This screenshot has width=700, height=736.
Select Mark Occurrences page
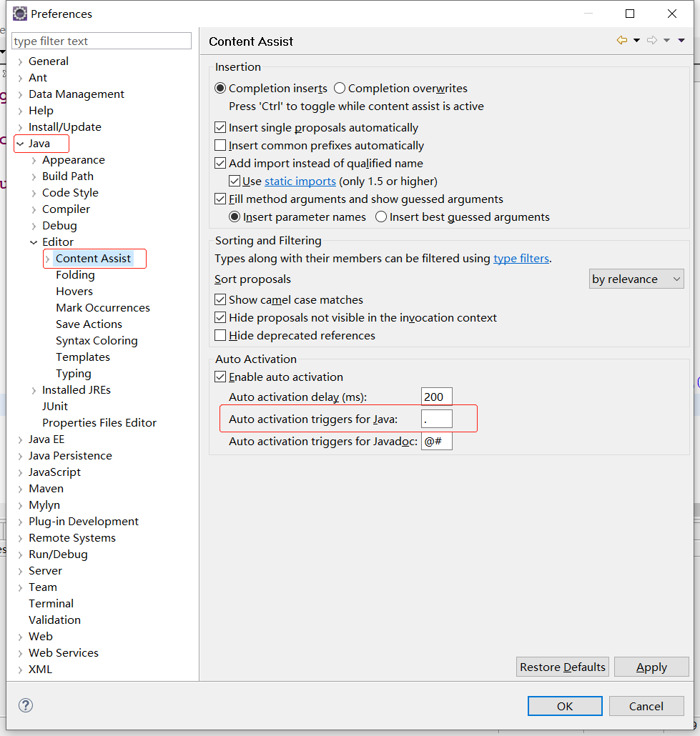point(103,308)
